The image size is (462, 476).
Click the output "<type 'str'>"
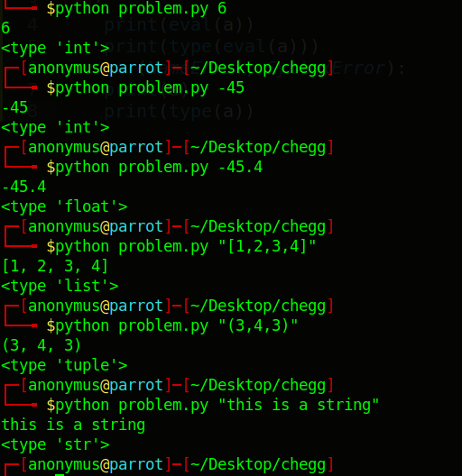[55, 444]
